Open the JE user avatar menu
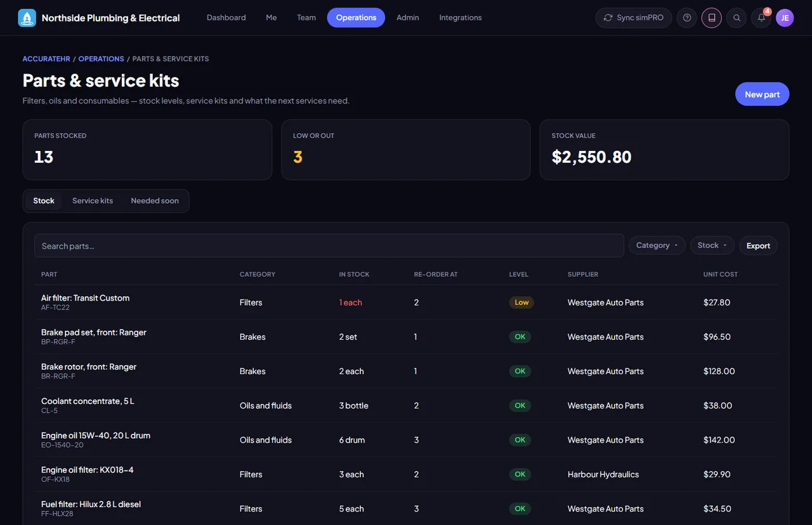 (x=785, y=18)
